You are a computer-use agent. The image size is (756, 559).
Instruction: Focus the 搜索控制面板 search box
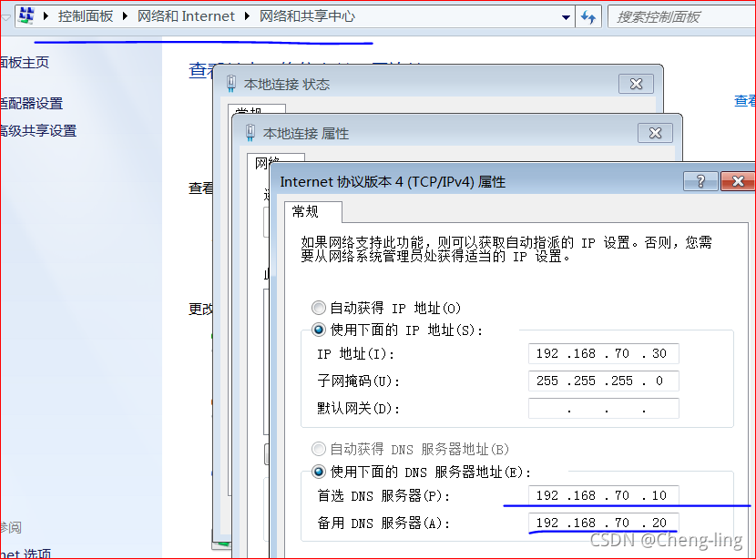click(681, 17)
